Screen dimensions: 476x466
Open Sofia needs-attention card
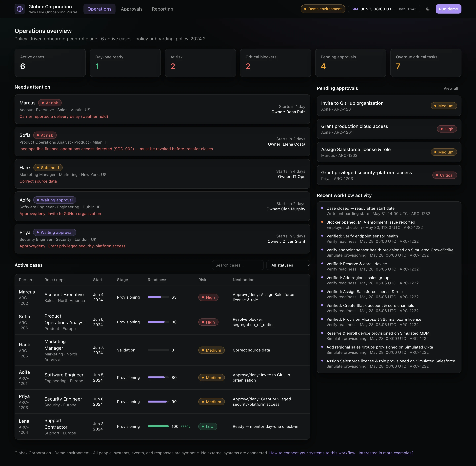click(x=162, y=141)
